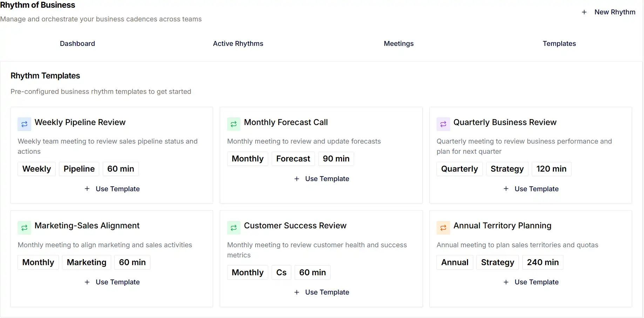Click the Customer Success Review rhythm icon
Screen dimensions: 644x318
[x=233, y=228]
